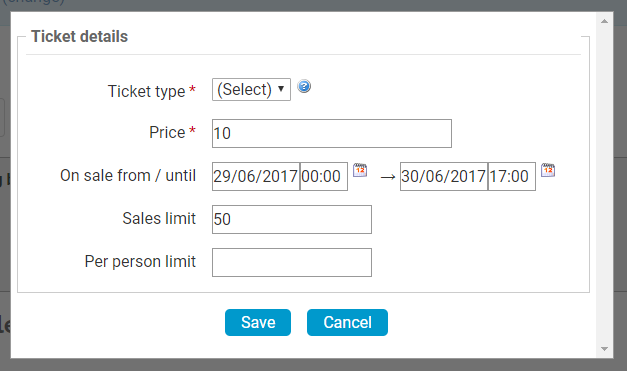Click the Ticket type label

pos(147,91)
